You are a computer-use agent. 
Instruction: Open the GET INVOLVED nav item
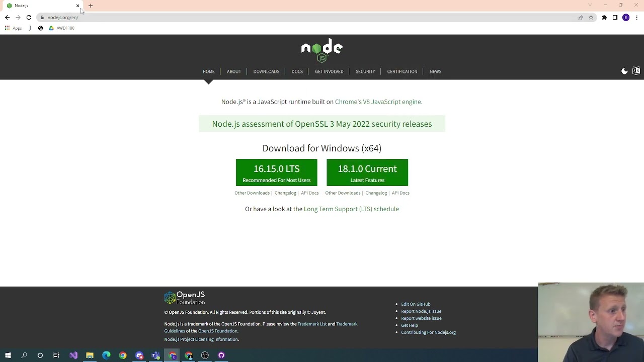pos(329,71)
